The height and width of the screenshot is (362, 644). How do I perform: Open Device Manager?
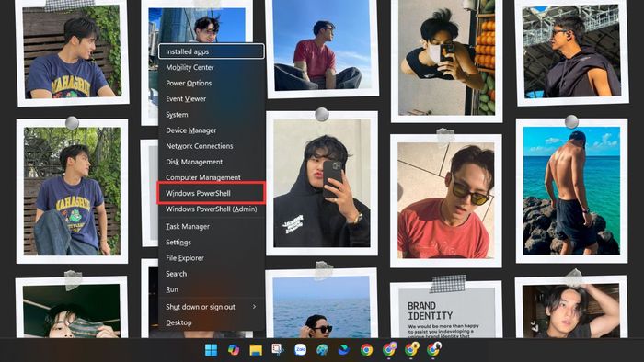pyautogui.click(x=211, y=130)
